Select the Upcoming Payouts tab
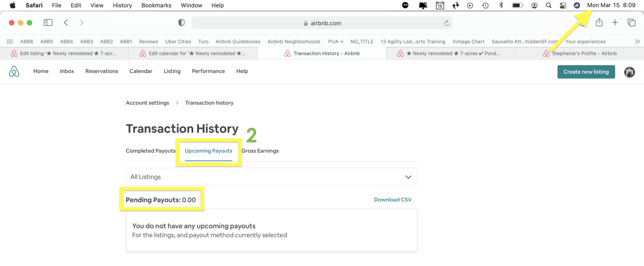 click(208, 151)
